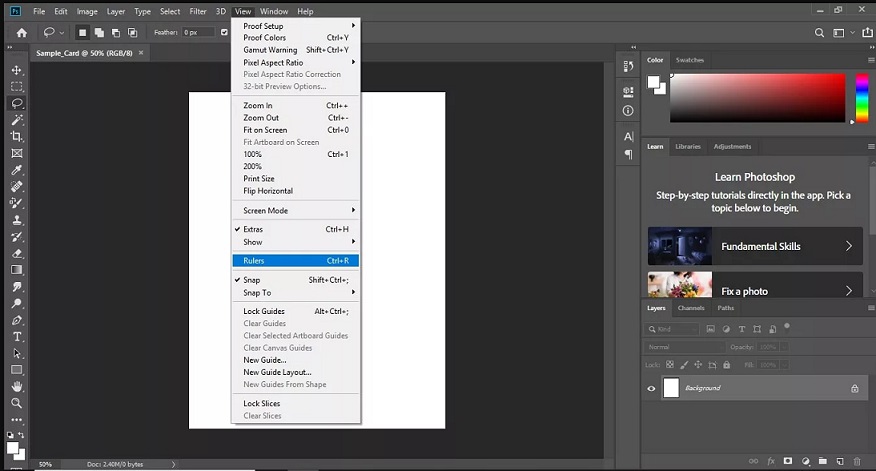The height and width of the screenshot is (471, 876).
Task: Open the Fix a photo tutorials
Action: 755,286
